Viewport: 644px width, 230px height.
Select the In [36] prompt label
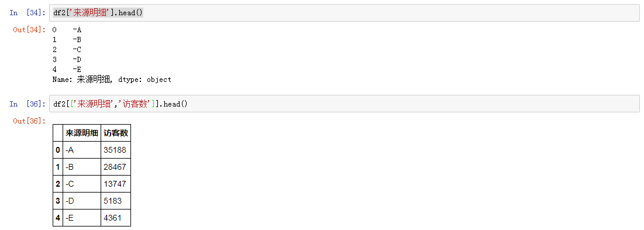pyautogui.click(x=28, y=104)
